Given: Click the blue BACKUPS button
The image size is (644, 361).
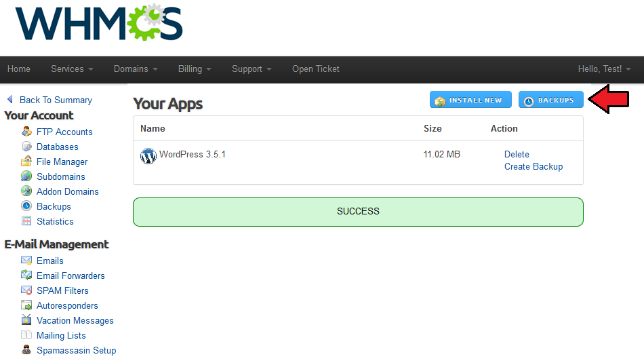Looking at the screenshot, I should click(550, 100).
